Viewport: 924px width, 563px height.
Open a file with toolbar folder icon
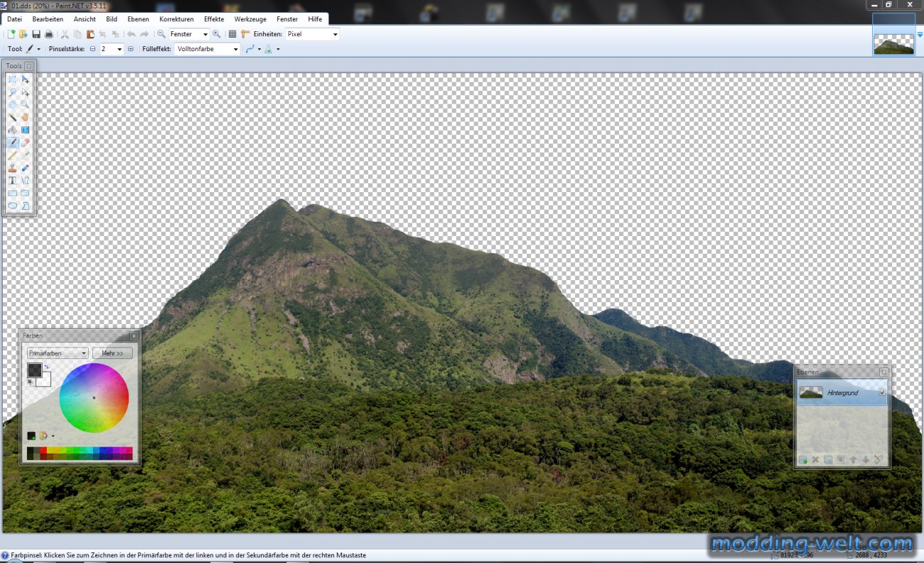coord(23,34)
